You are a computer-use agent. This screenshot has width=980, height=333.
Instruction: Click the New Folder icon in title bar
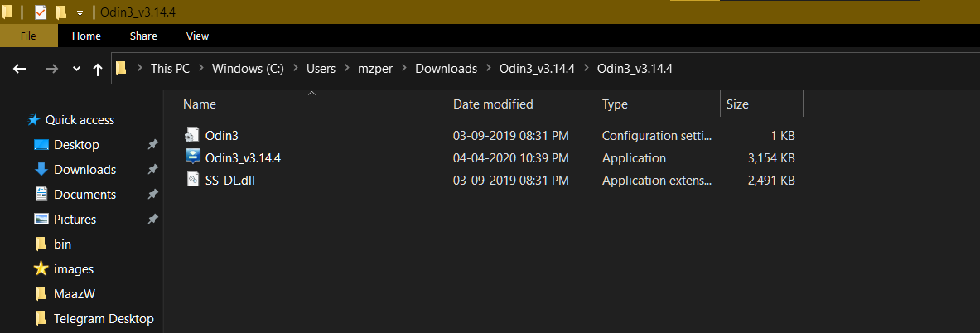60,12
